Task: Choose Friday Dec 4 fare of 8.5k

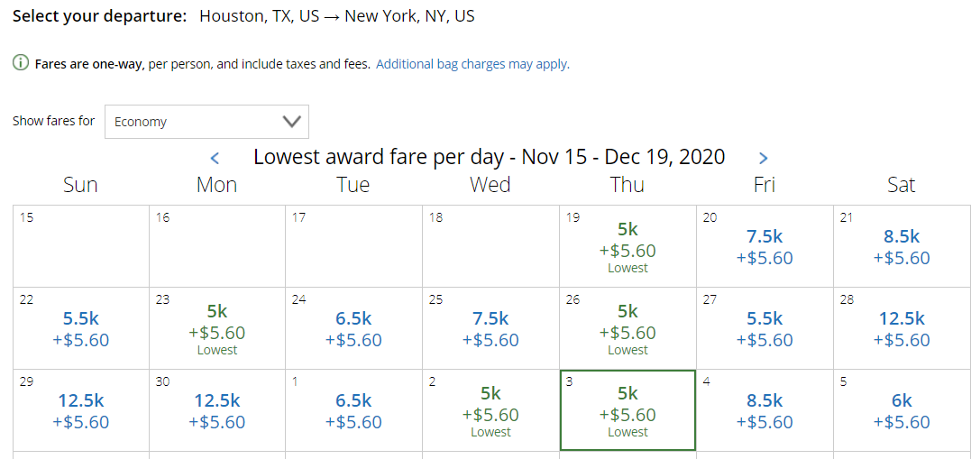Action: pyautogui.click(x=765, y=410)
